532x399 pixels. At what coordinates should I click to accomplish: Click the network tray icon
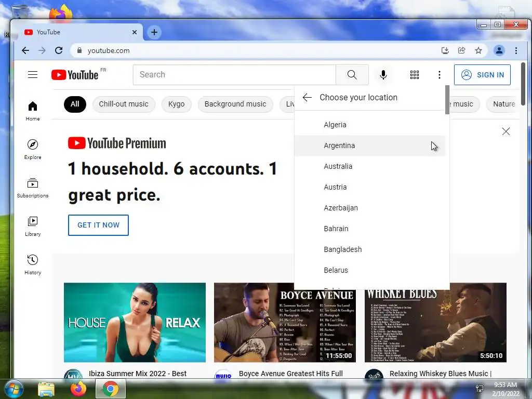click(480, 389)
